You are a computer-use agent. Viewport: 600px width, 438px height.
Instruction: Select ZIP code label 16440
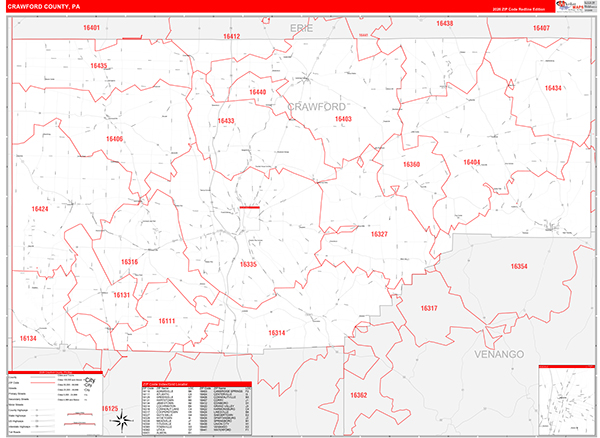click(x=258, y=92)
